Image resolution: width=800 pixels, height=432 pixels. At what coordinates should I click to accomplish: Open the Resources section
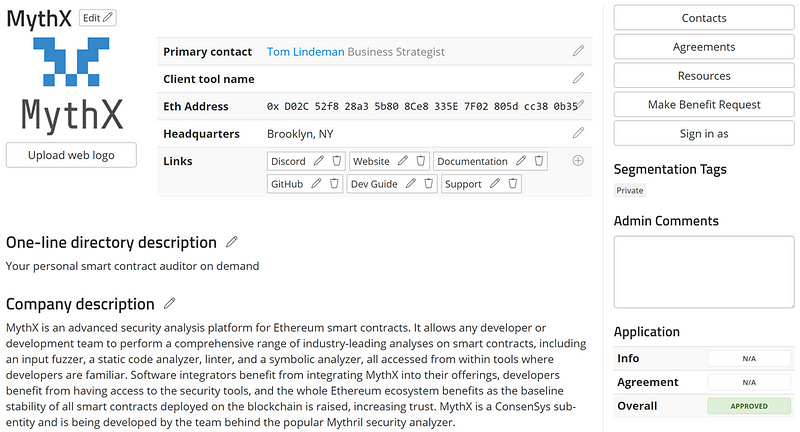[x=704, y=75]
